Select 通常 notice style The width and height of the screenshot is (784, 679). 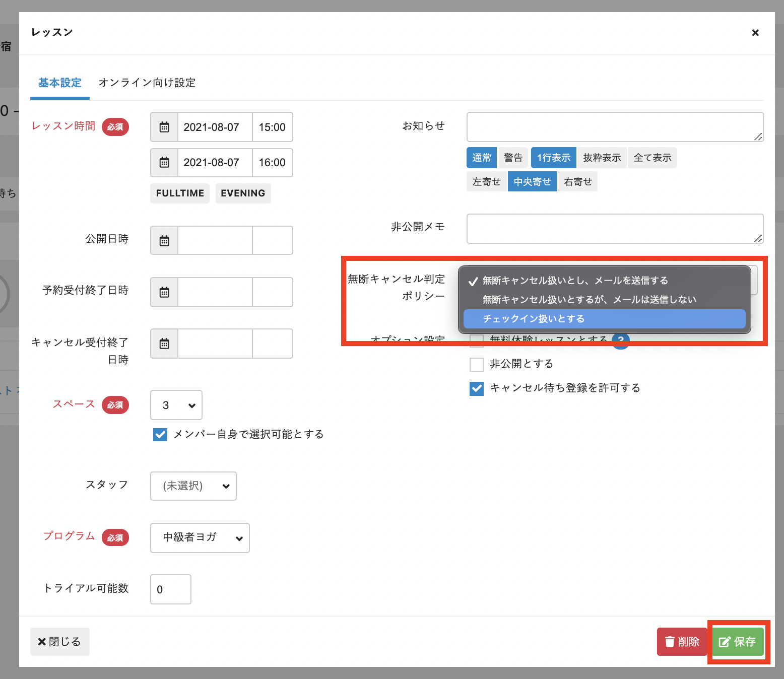pos(482,158)
